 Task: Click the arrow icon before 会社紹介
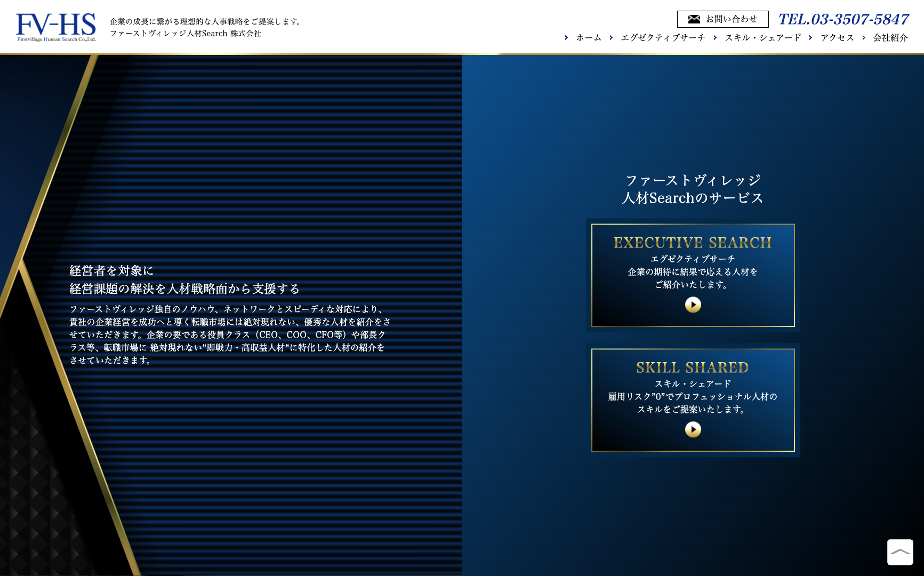pyautogui.click(x=864, y=38)
